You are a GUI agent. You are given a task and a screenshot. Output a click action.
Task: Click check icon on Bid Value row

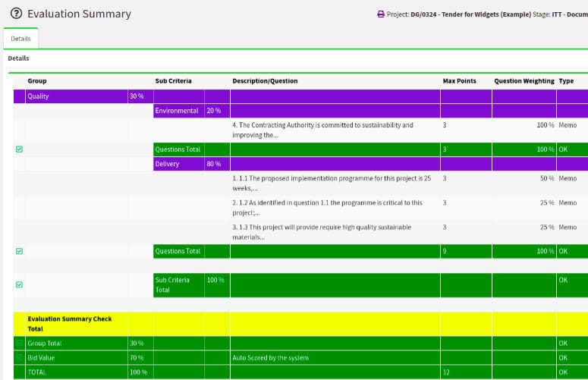tap(19, 357)
